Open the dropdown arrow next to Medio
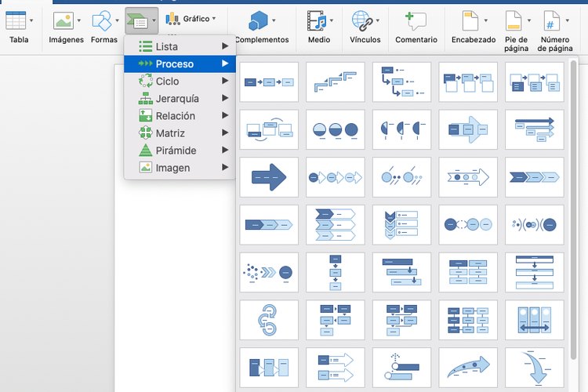 (332, 20)
